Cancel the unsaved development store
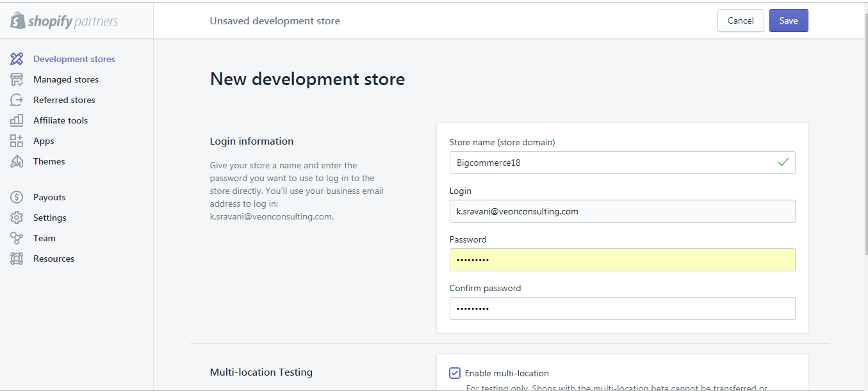The height and width of the screenshot is (391, 868). 741,20
